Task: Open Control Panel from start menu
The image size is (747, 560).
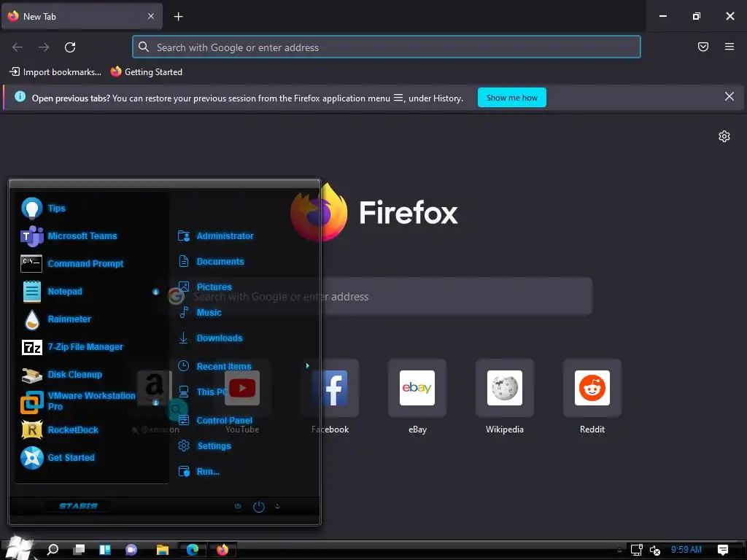Action: [x=215, y=421]
